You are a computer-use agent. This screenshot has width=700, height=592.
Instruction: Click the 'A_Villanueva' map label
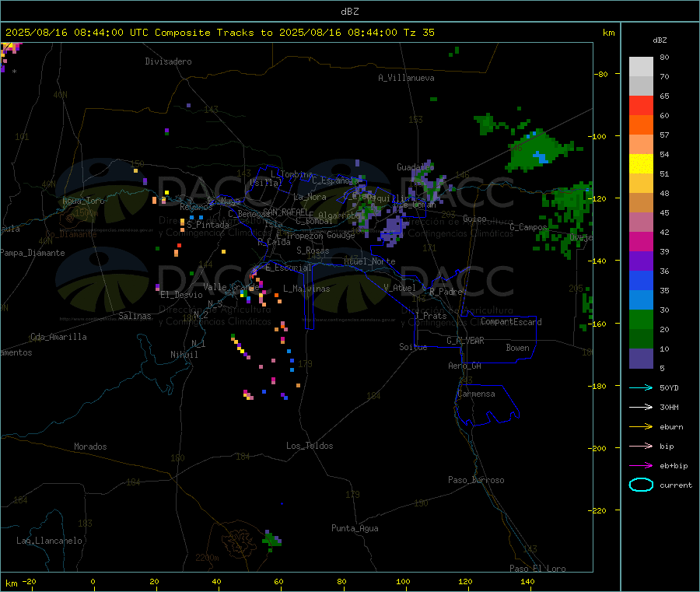[406, 78]
